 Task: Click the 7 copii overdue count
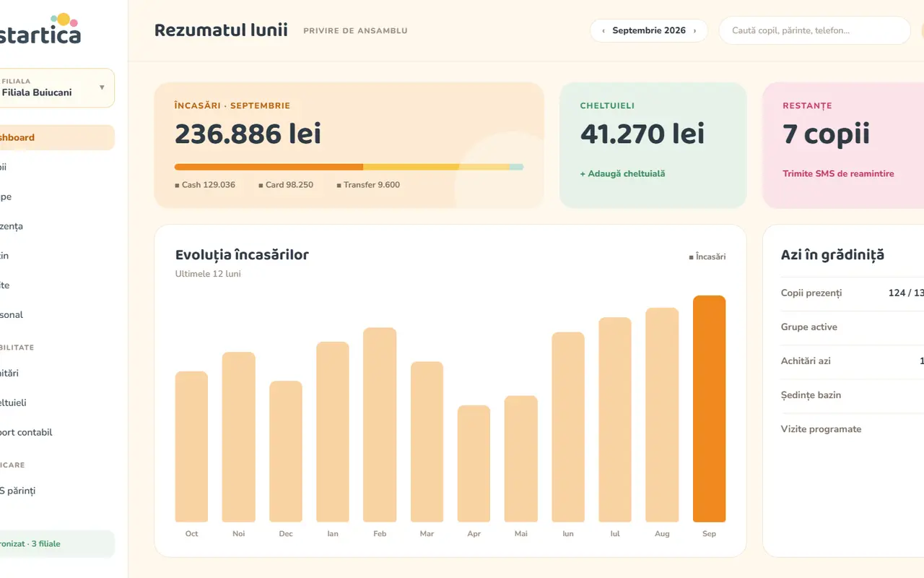click(x=827, y=134)
